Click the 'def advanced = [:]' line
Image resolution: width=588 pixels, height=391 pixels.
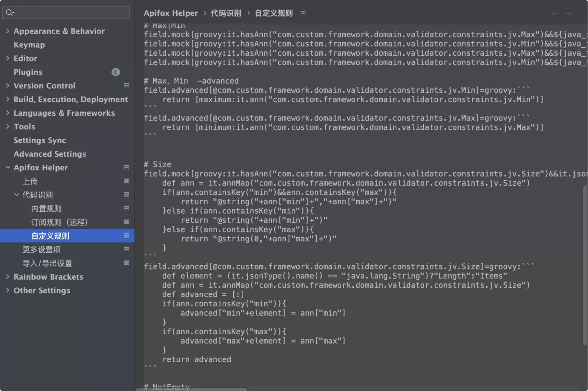pyautogui.click(x=203, y=294)
